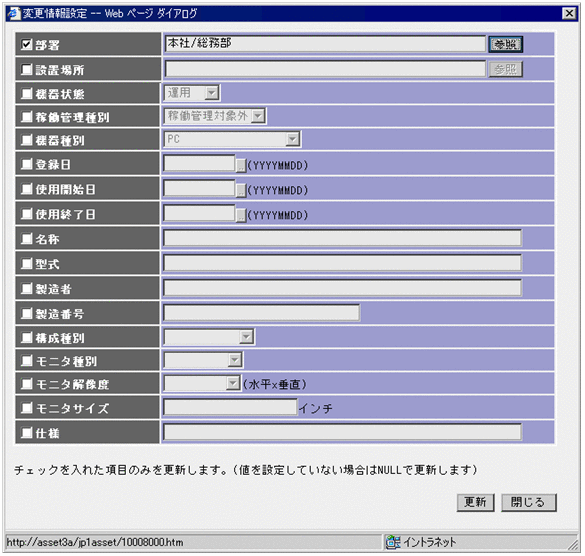This screenshot has height=556, width=585.
Task: Click the status bar URL text
Action: (95, 542)
